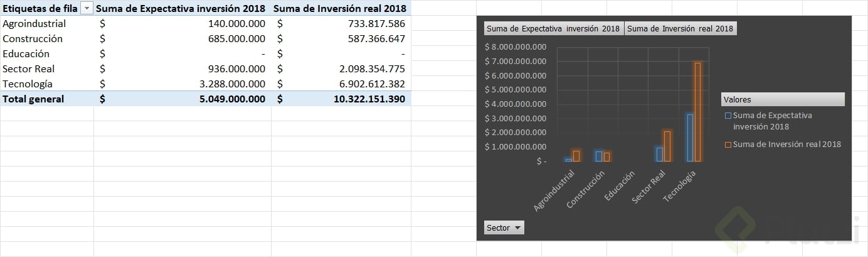The height and width of the screenshot is (257, 868).
Task: Click the Total general row label
Action: pos(33,99)
